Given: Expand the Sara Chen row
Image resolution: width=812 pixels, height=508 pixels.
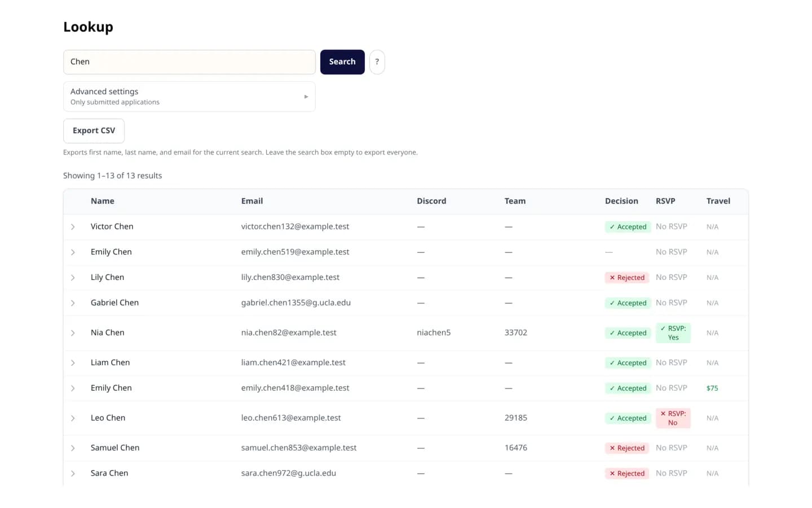Looking at the screenshot, I should coord(73,474).
